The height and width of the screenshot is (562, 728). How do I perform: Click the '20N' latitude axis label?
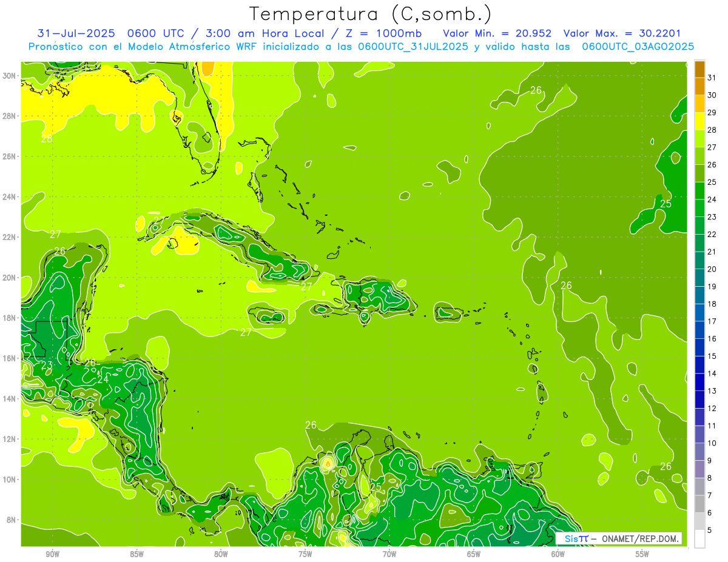(10, 277)
